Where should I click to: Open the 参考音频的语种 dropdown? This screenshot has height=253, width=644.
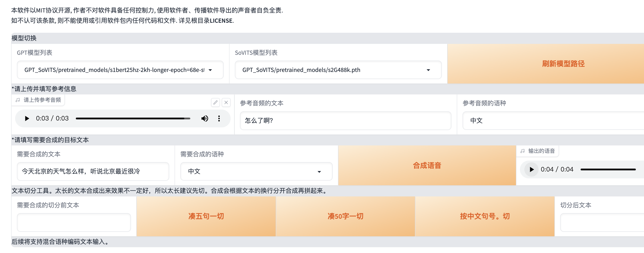point(553,120)
